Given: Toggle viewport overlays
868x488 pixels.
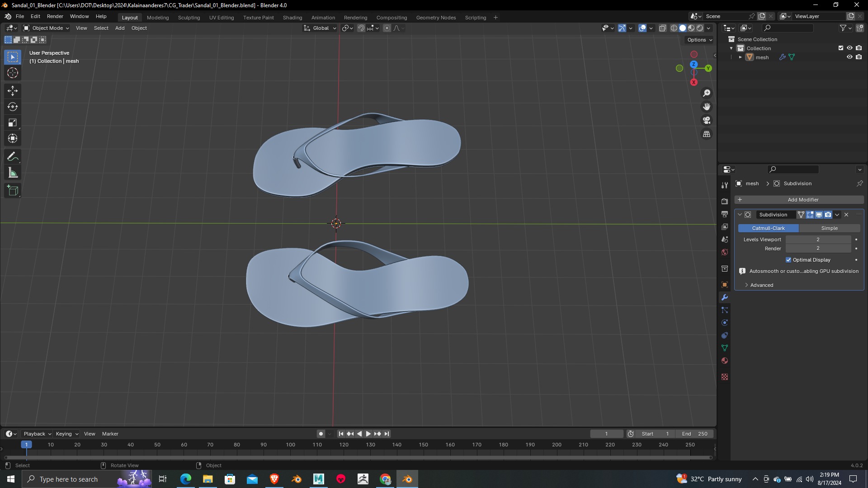Looking at the screenshot, I should (642, 28).
